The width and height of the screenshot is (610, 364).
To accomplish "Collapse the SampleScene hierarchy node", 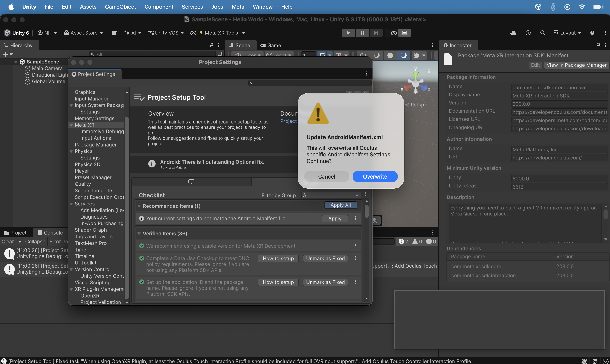I will tap(16, 62).
